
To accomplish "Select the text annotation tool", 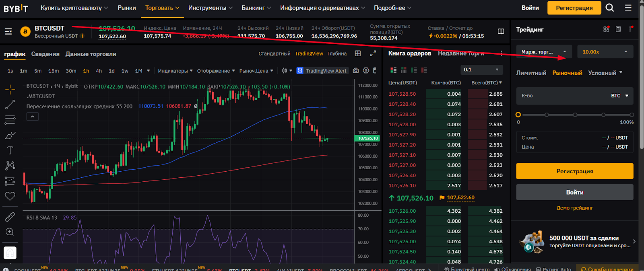I will (x=10, y=150).
